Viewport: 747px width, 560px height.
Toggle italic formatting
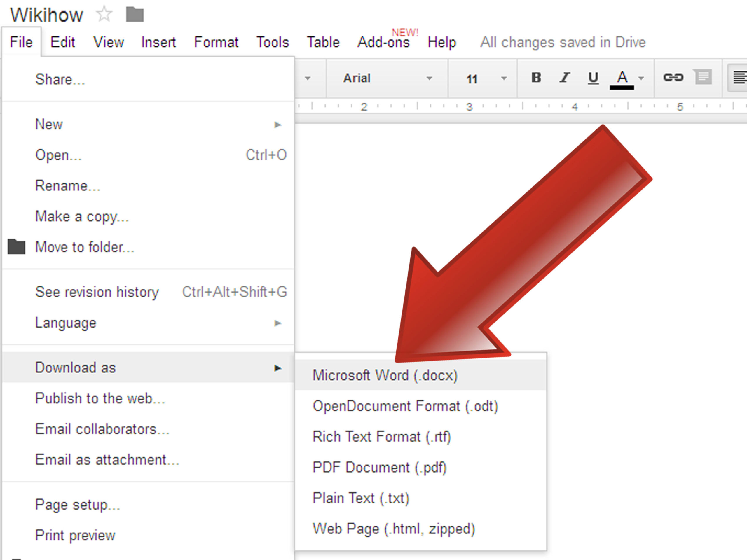[564, 78]
